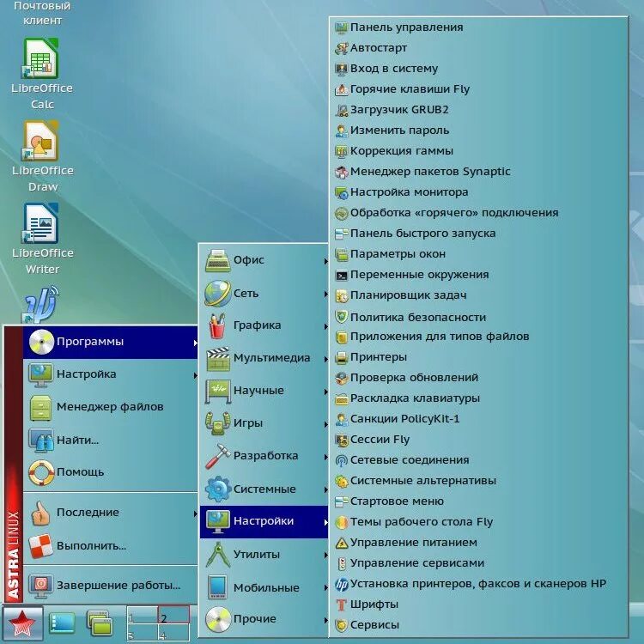
Task: Click the Вход в систему icon
Action: click(341, 69)
